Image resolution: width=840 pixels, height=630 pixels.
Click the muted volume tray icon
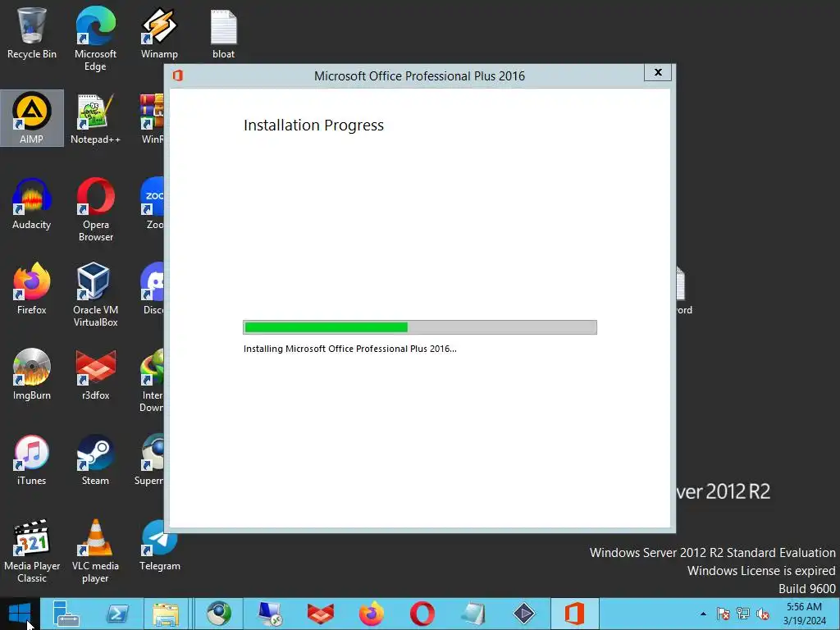[763, 614]
